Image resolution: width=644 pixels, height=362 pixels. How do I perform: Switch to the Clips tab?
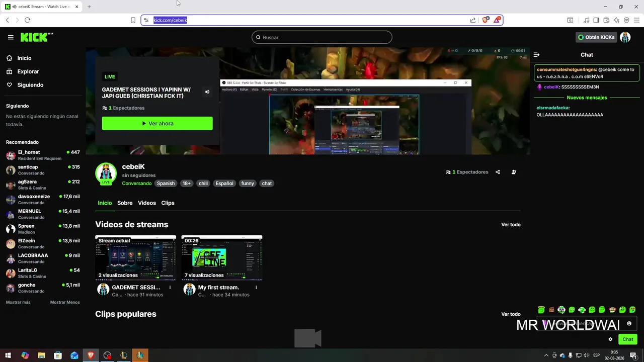pyautogui.click(x=168, y=203)
